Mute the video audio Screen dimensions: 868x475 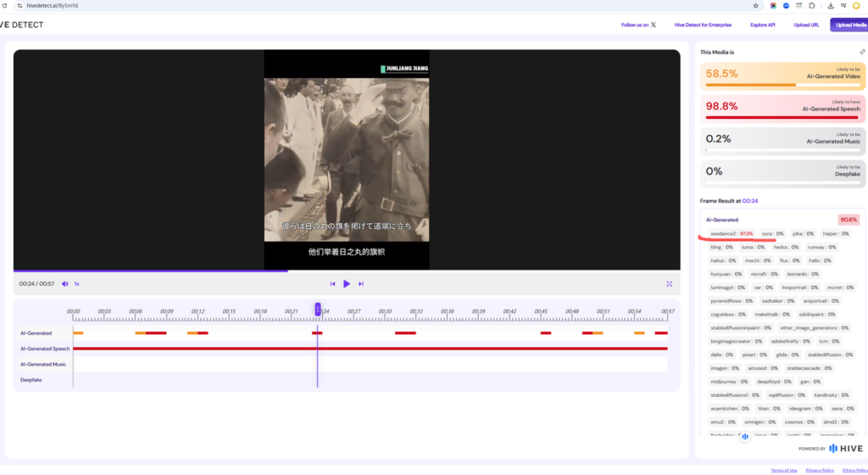[64, 284]
